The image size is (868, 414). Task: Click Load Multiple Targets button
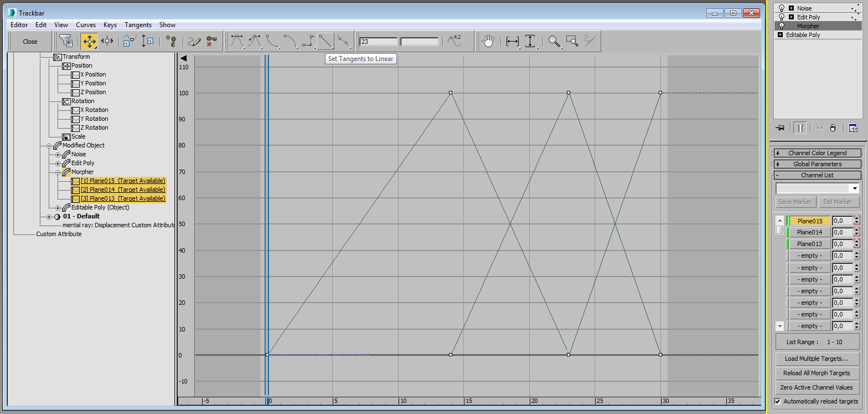817,359
